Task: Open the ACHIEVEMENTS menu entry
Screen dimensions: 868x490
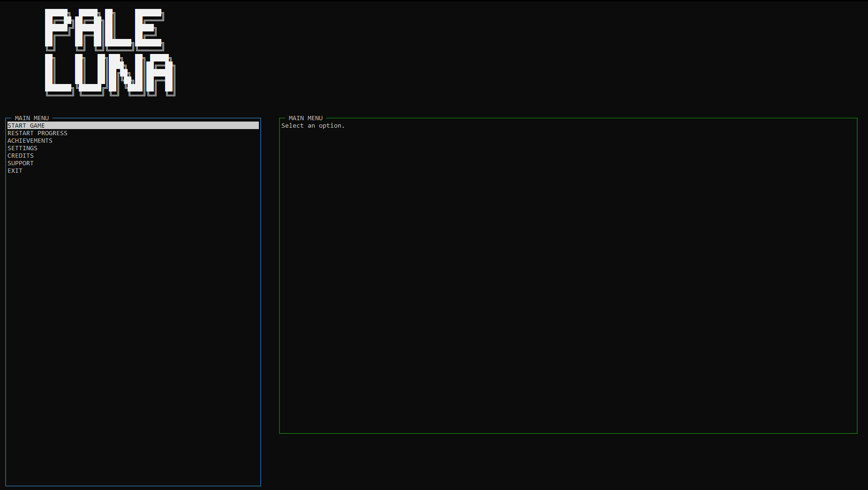Action: (30, 141)
